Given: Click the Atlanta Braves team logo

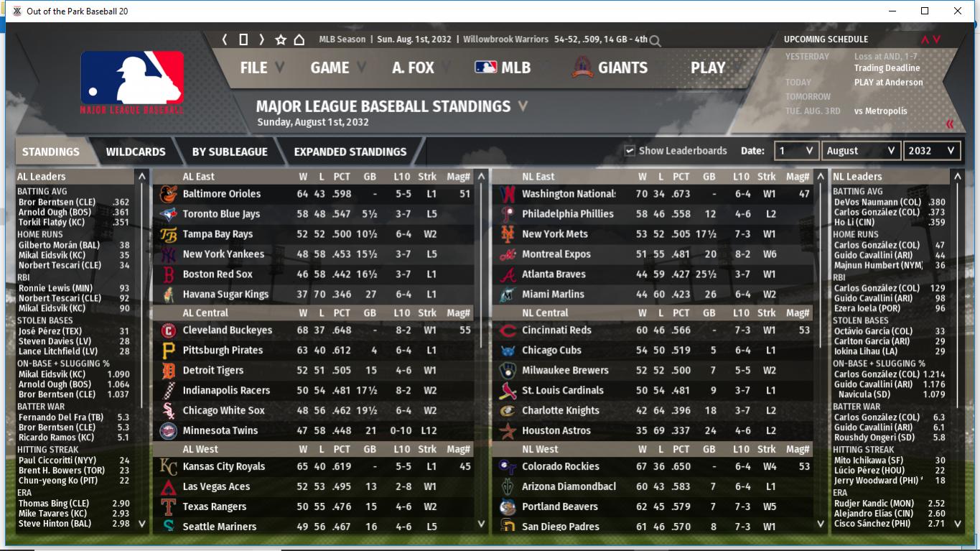Looking at the screenshot, I should pyautogui.click(x=508, y=274).
